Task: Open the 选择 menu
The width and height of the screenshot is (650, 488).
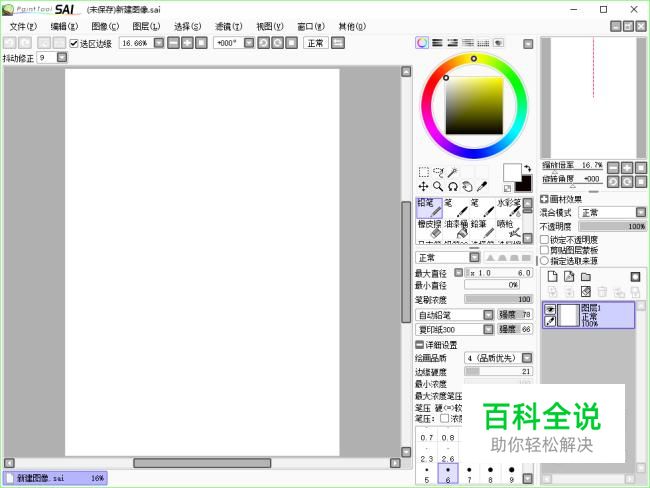Action: click(x=187, y=27)
